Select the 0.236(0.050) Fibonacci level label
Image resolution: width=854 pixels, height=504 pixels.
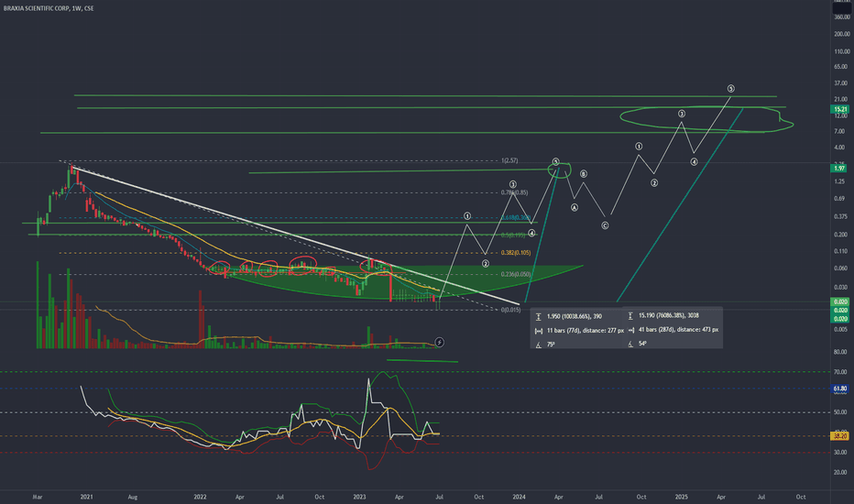click(x=516, y=274)
